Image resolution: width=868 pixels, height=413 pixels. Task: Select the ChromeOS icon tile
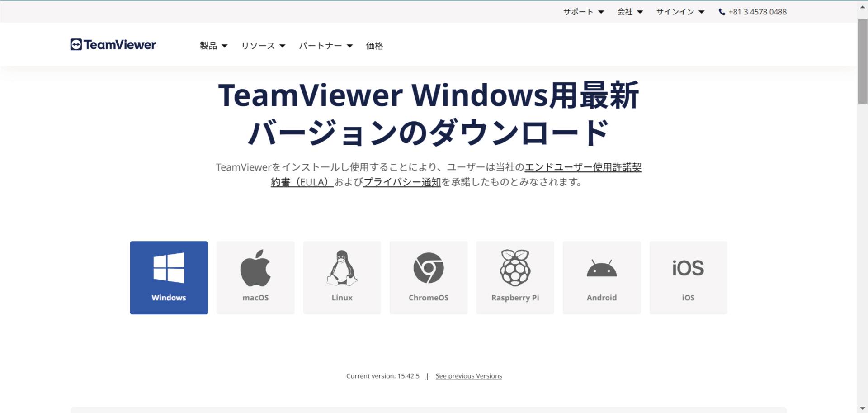429,277
